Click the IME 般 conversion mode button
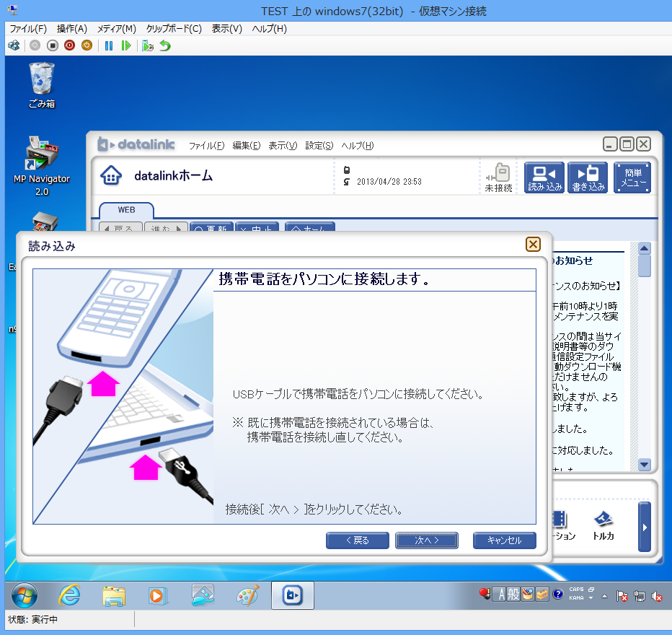 (x=513, y=595)
